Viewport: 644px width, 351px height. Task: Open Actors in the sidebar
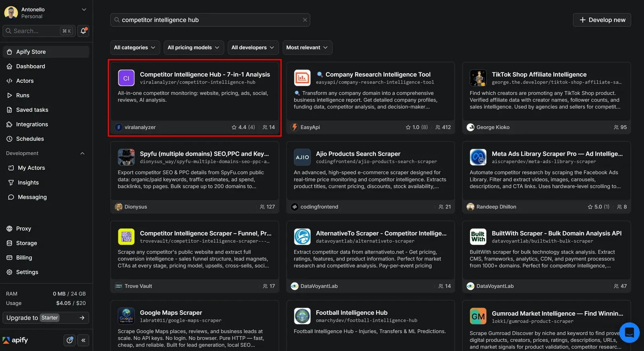point(46,81)
